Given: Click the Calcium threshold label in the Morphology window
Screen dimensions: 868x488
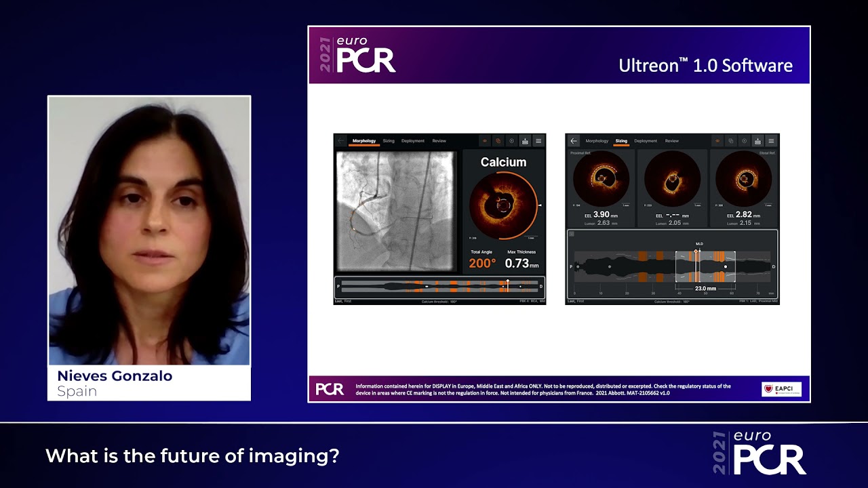Looking at the screenshot, I should 439,301.
